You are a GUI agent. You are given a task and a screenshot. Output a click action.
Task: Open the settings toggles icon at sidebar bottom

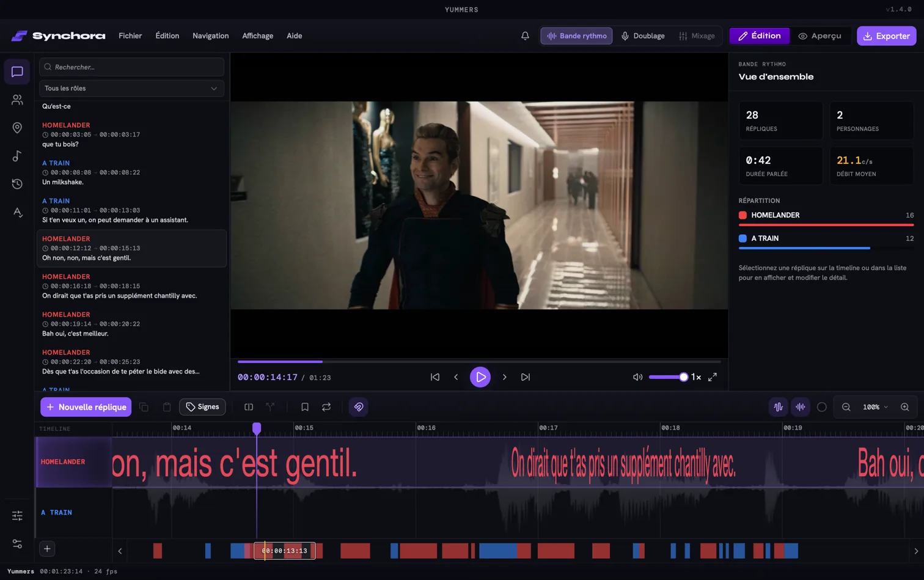click(17, 543)
